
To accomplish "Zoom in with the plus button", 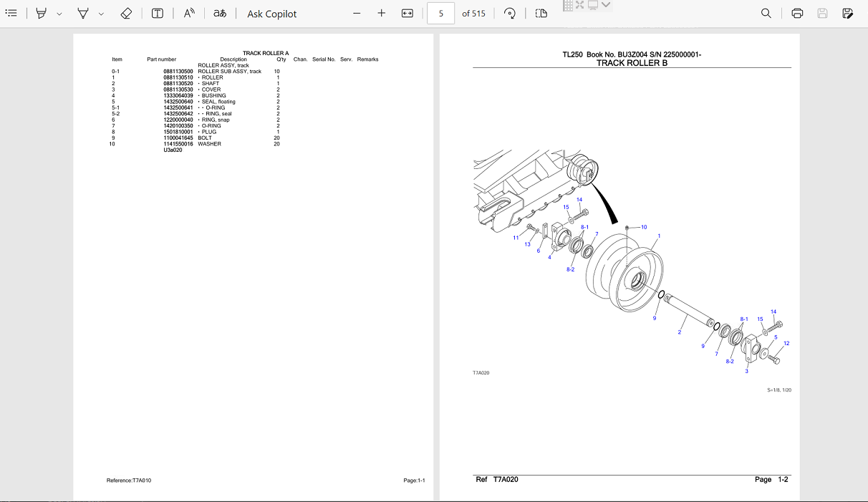I will [x=382, y=13].
